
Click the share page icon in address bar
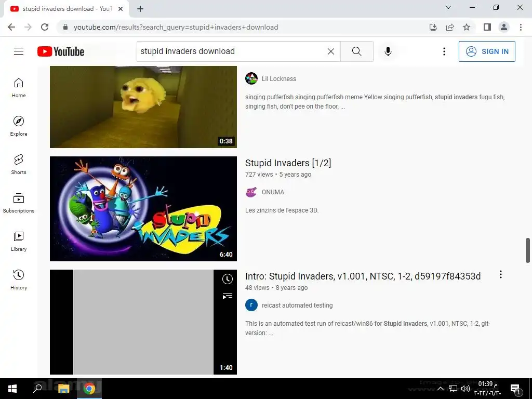pyautogui.click(x=450, y=27)
